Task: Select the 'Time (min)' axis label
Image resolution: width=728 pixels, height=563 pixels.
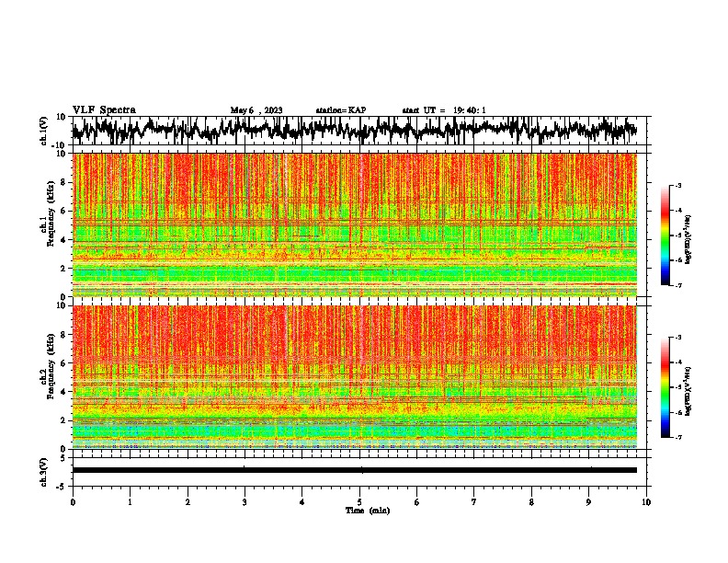Action: 368,511
